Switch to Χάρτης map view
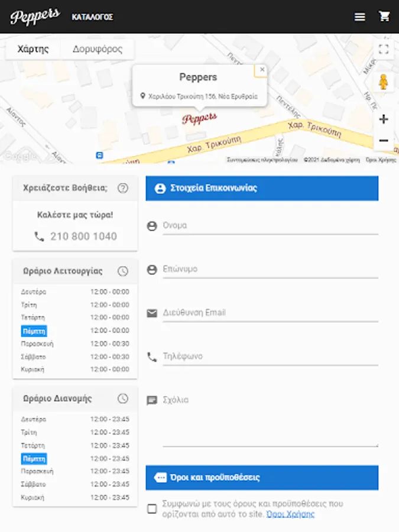 coord(33,49)
